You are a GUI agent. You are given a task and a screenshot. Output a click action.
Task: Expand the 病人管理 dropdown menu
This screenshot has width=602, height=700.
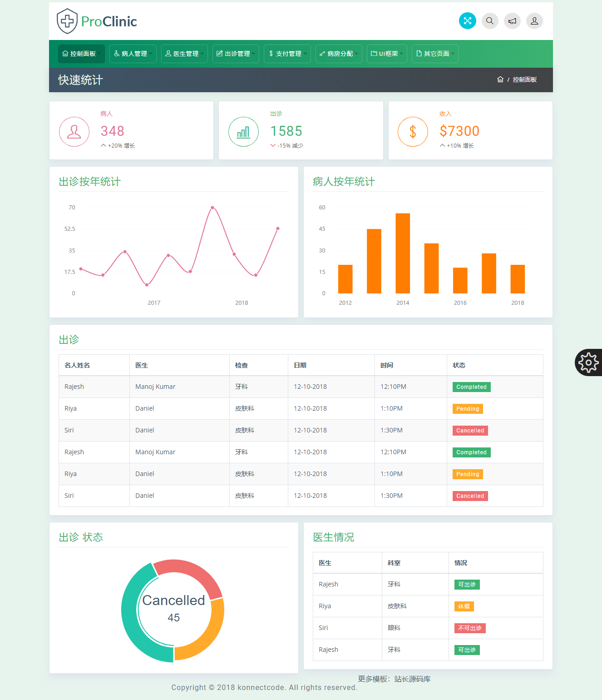tap(133, 54)
